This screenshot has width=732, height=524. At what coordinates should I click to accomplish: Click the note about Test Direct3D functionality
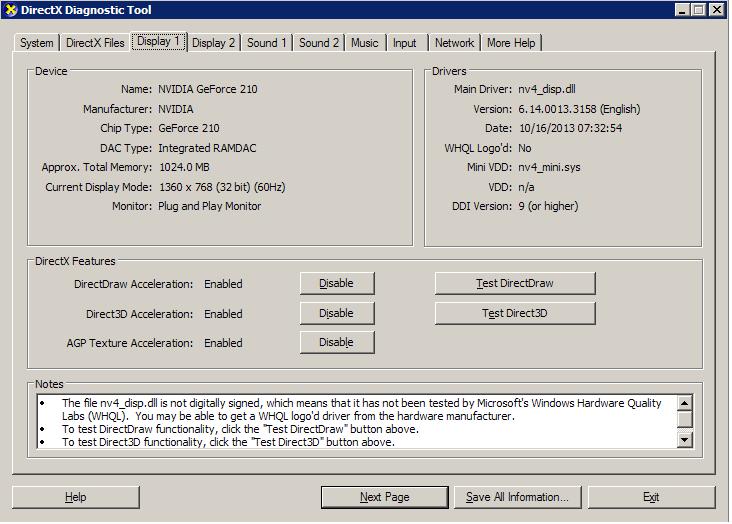pos(228,442)
